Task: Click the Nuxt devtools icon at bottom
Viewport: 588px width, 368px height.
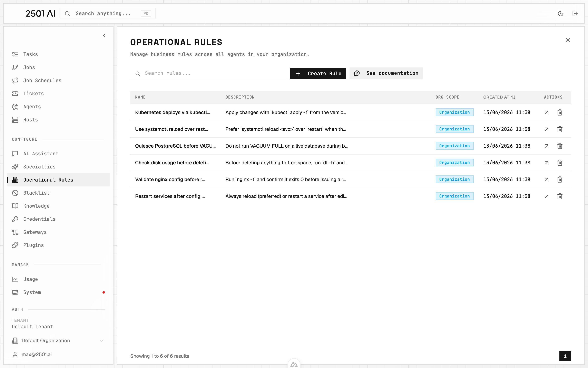Action: (294, 364)
